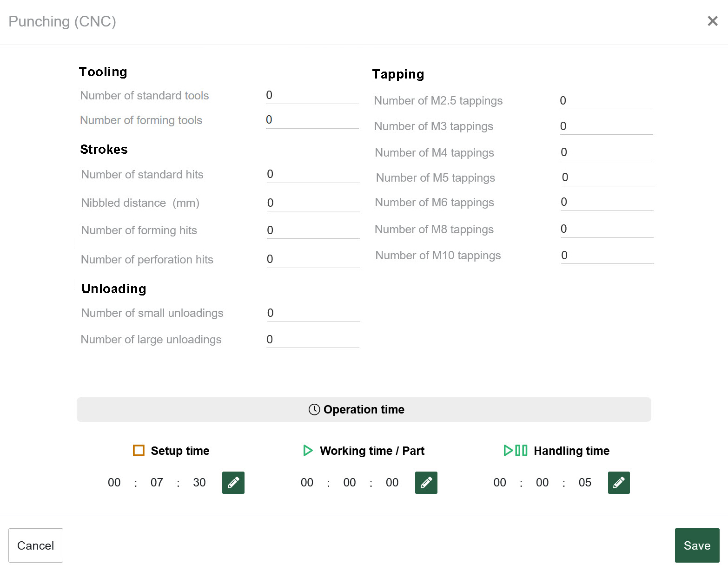Screen dimensions: 728x571
Task: Click the Handling time play-pause icon
Action: tap(515, 450)
